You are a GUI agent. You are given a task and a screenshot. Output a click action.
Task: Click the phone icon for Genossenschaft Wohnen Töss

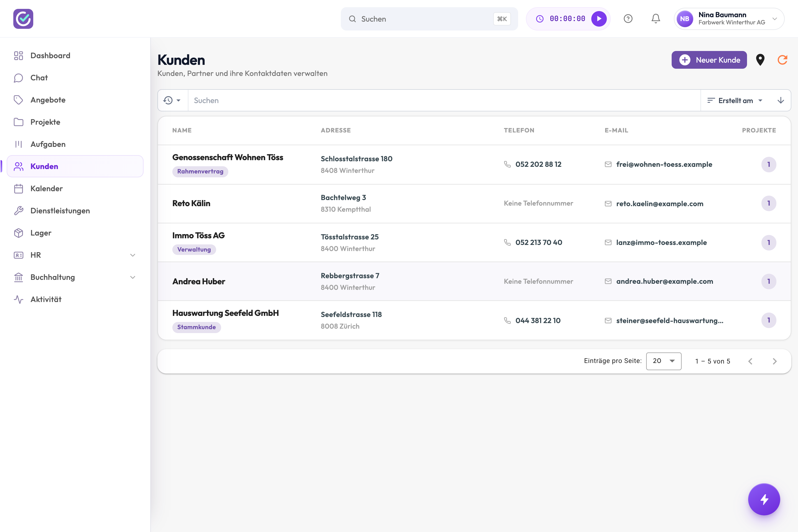point(507,164)
